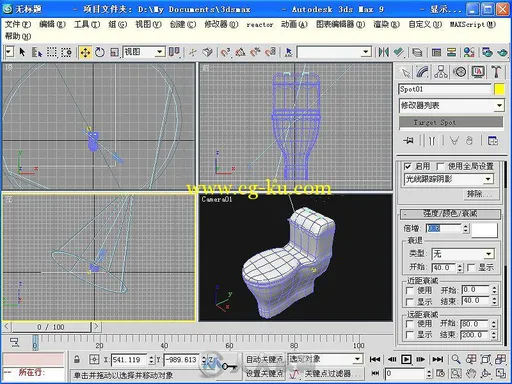Open 修改器 menu
The width and height of the screenshot is (512, 384).
coord(221,24)
